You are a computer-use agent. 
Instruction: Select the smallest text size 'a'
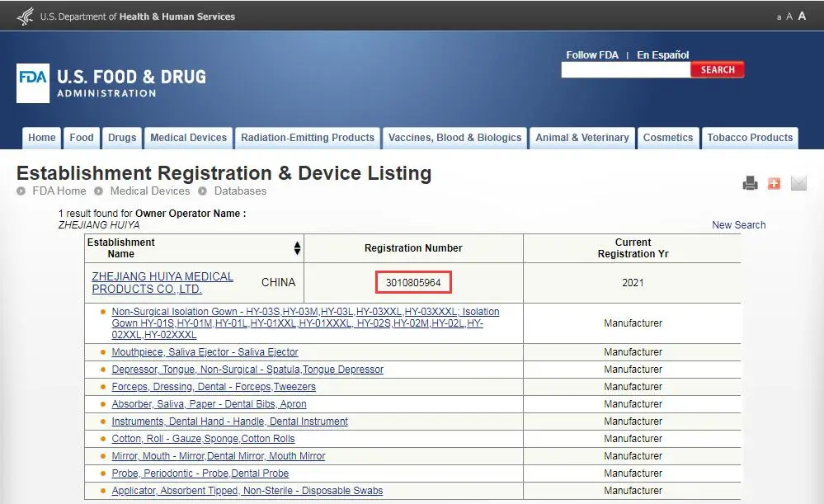(x=779, y=17)
